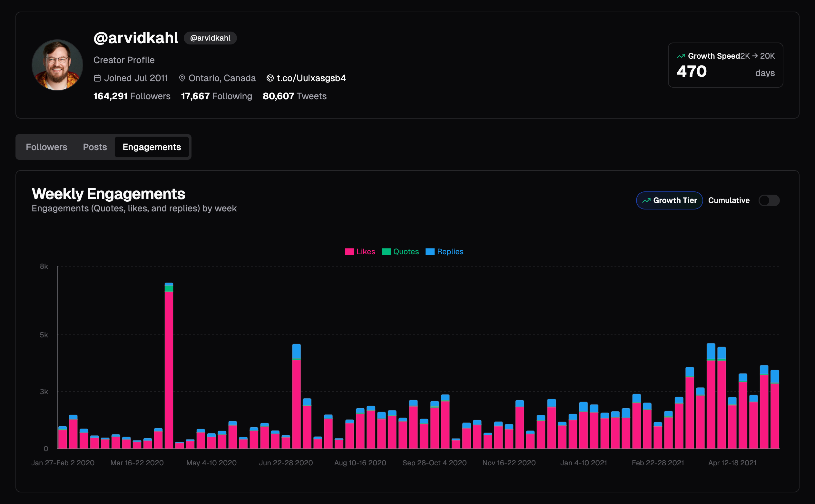Screen dimensions: 815x504
Task: Open the t.co/Uuixasgsb4 link
Action: 311,78
